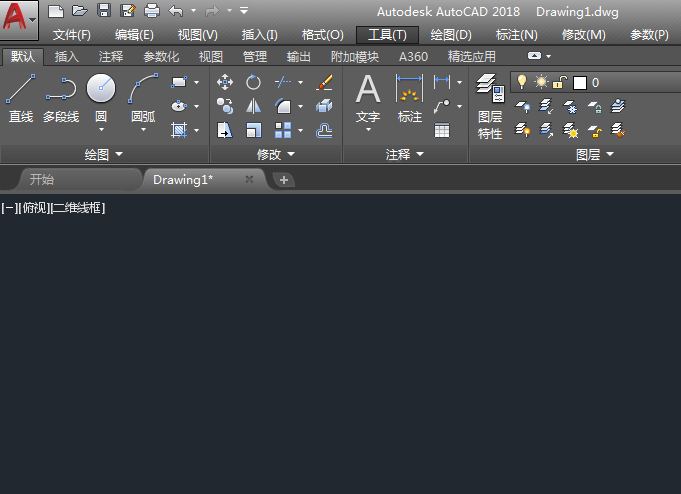
Task: Activate the Move tool icon
Action: click(x=225, y=82)
